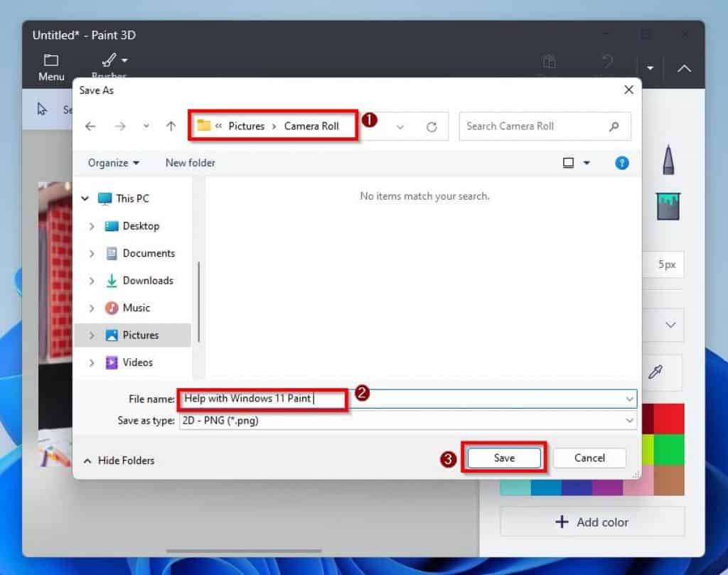Open address bar previous locations dropdown
728x575 pixels.
pos(400,127)
